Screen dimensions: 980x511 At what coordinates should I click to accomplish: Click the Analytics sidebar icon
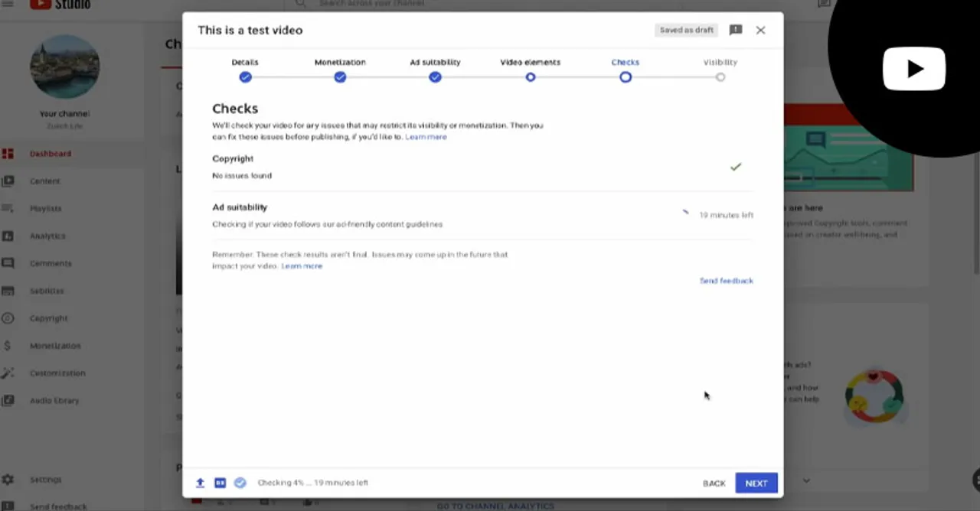[x=8, y=236]
